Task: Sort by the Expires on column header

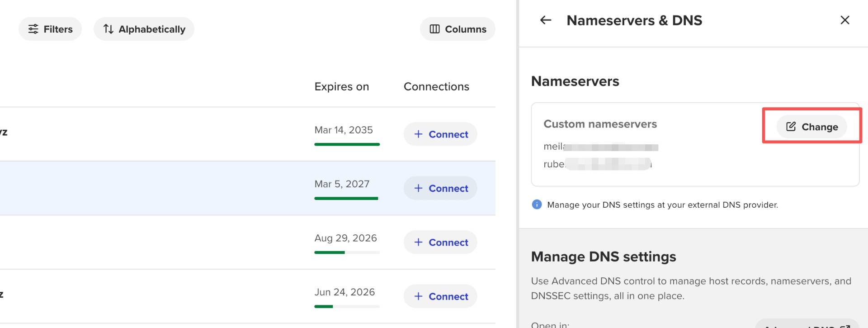Action: (x=341, y=86)
